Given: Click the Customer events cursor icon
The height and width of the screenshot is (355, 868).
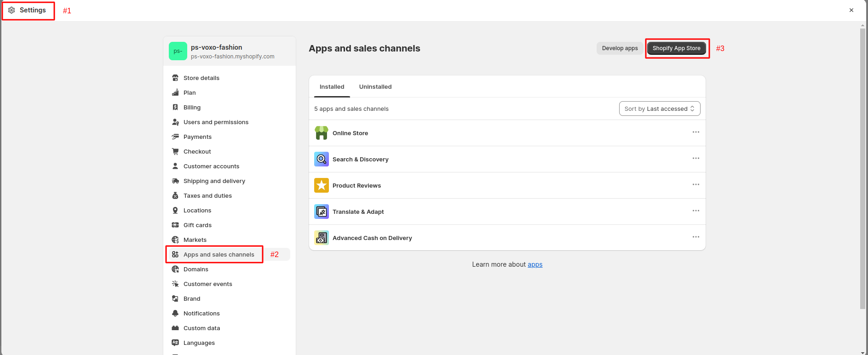Looking at the screenshot, I should 175,284.
